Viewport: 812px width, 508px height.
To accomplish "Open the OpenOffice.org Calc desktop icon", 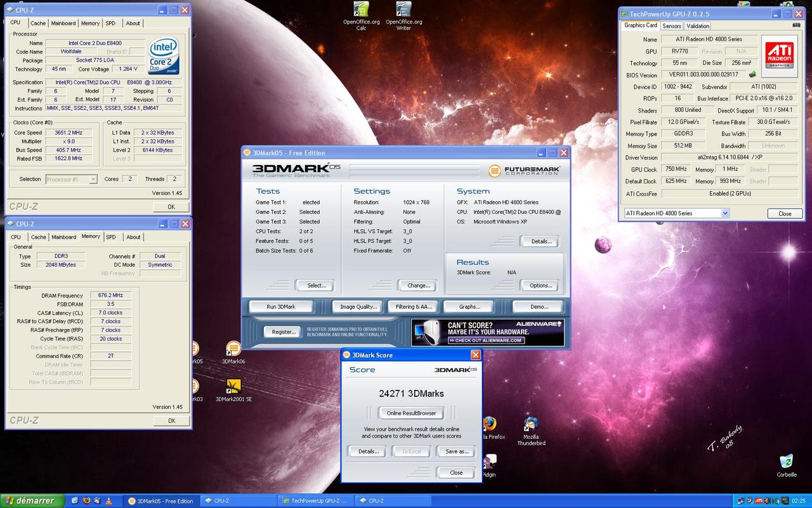I will 361,9.
